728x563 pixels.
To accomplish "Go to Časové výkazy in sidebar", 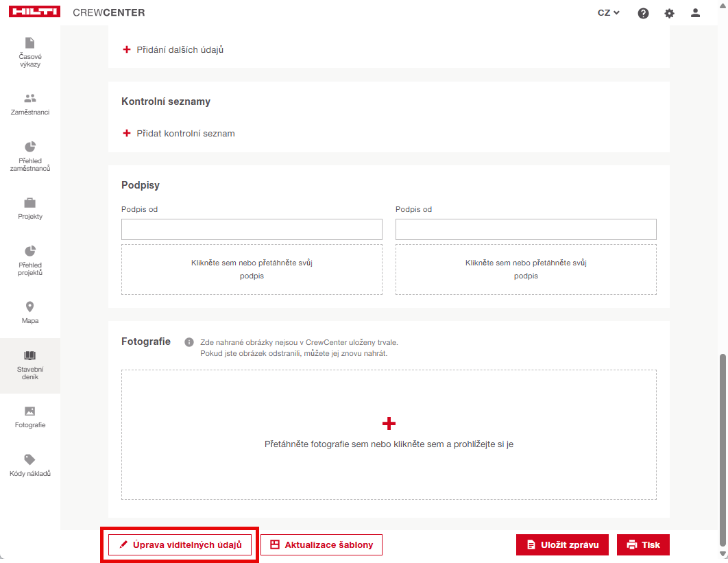I will [30, 53].
